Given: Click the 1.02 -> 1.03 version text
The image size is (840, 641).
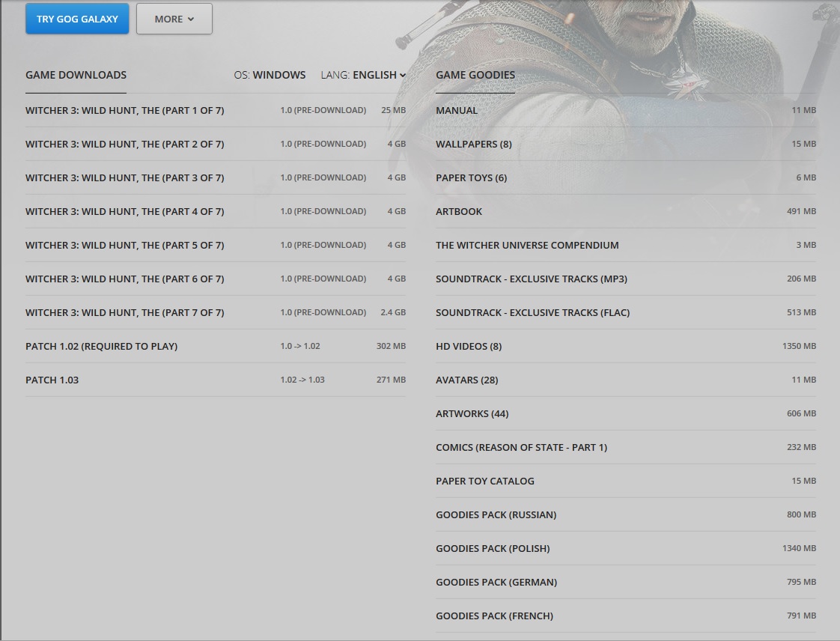Looking at the screenshot, I should (302, 380).
